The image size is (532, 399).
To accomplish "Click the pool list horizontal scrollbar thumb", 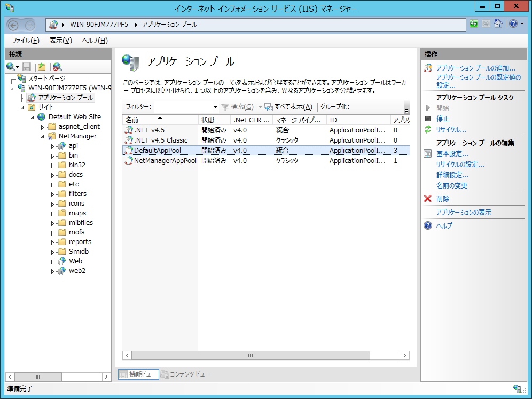I will pyautogui.click(x=251, y=356).
